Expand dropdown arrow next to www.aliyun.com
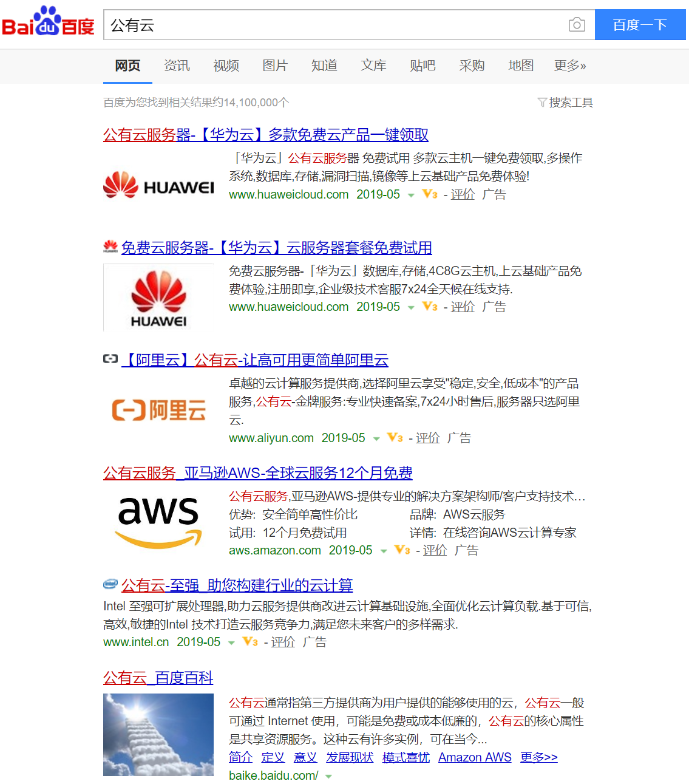The image size is (689, 784). (376, 439)
